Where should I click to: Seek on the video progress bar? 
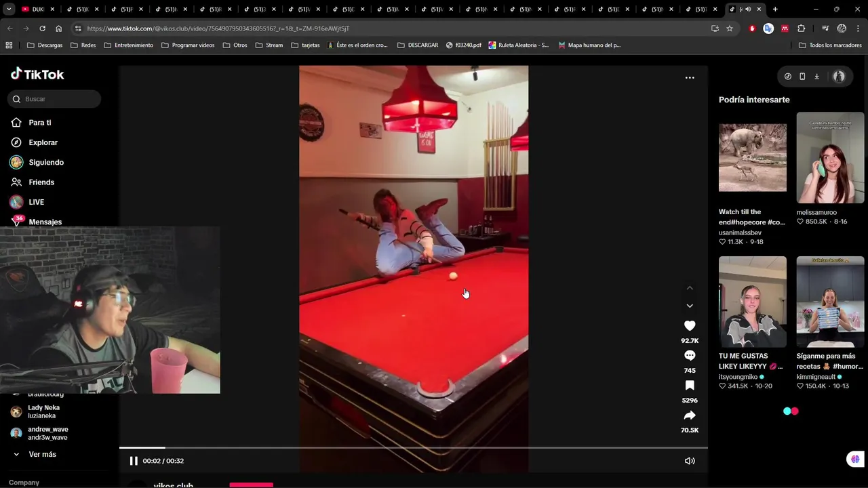tap(414, 447)
